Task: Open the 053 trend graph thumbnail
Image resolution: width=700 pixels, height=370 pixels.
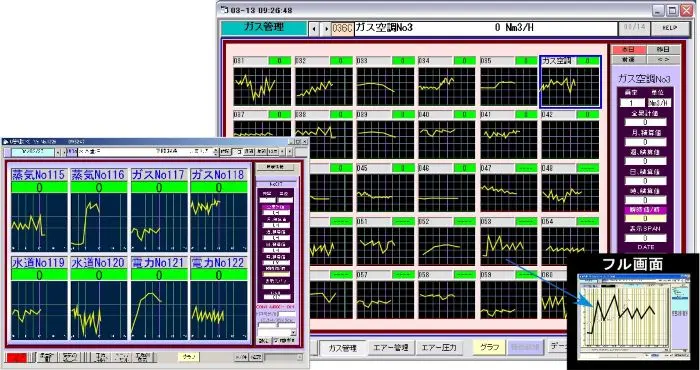Action: 509,241
